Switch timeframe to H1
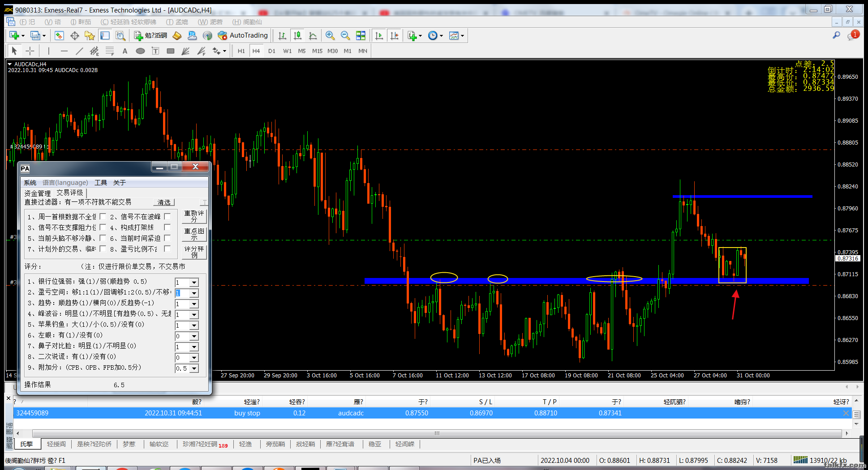 (x=241, y=51)
